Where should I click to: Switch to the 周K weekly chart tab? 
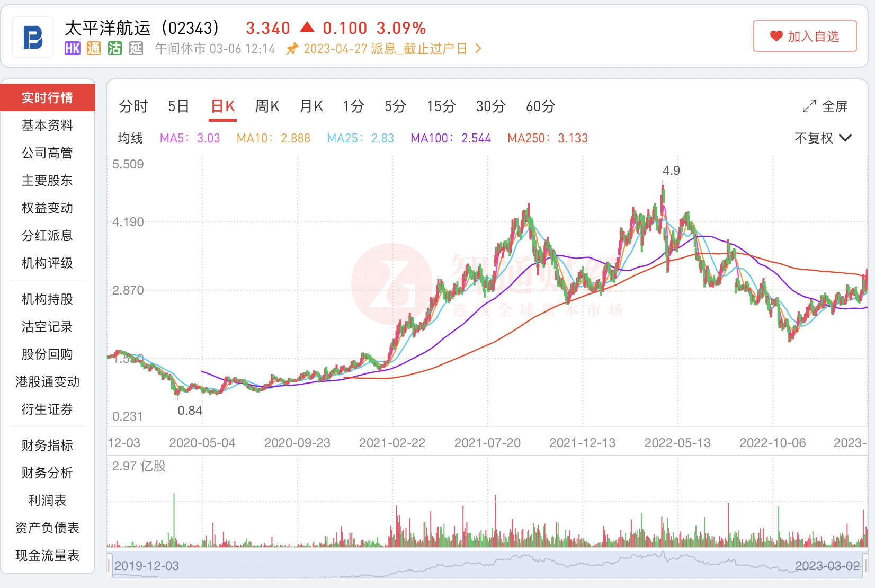point(267,106)
